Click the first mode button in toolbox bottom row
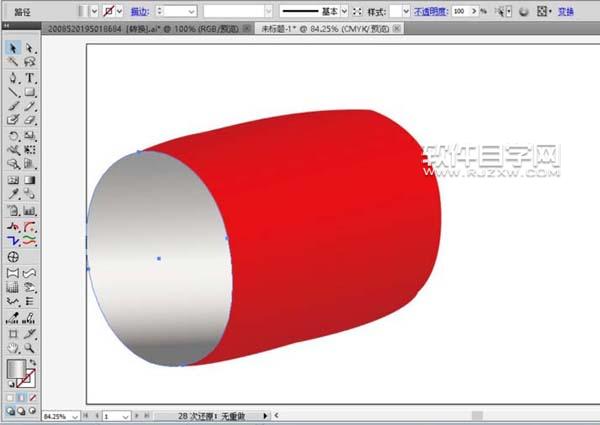Viewport: 600px width, 425px height. pos(10,411)
